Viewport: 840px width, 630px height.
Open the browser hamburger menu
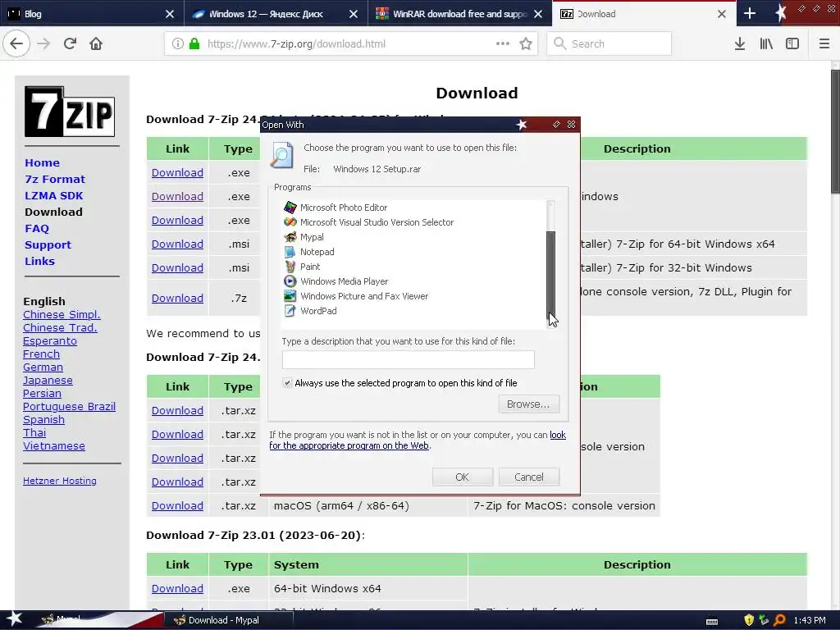point(824,43)
